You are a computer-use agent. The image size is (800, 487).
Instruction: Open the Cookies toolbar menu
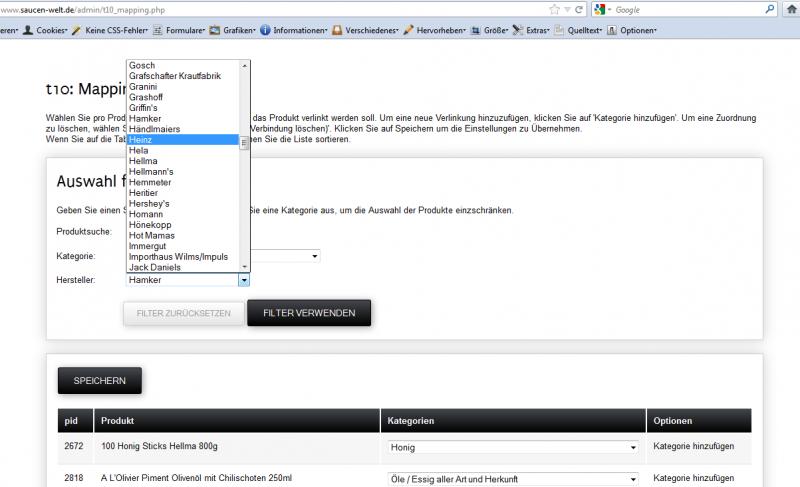[x=48, y=30]
